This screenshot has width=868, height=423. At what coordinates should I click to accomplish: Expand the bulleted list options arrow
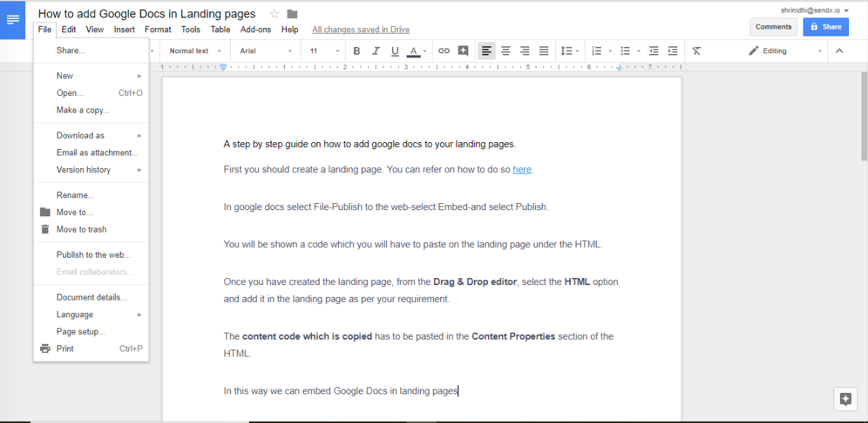pyautogui.click(x=639, y=51)
